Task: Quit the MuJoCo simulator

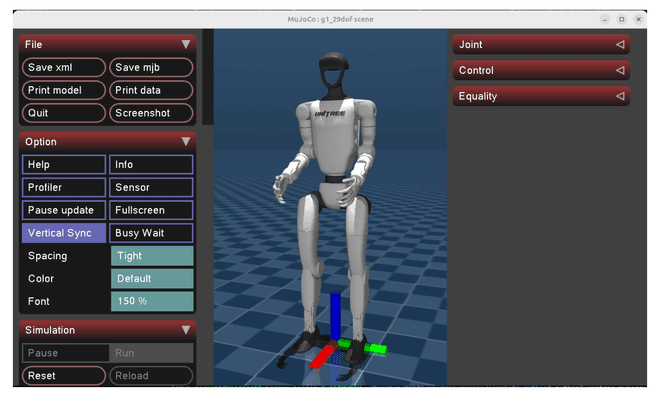Action: (x=64, y=113)
